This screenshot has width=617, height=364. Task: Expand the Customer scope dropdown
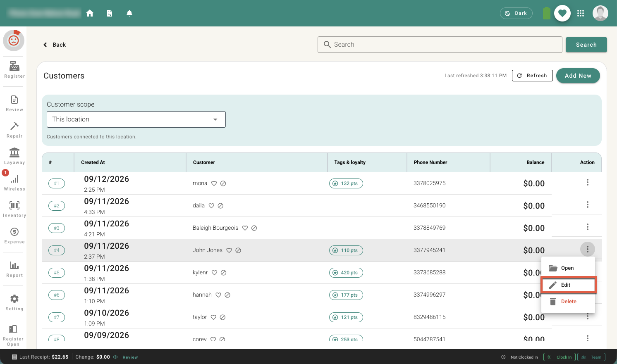[x=136, y=119]
